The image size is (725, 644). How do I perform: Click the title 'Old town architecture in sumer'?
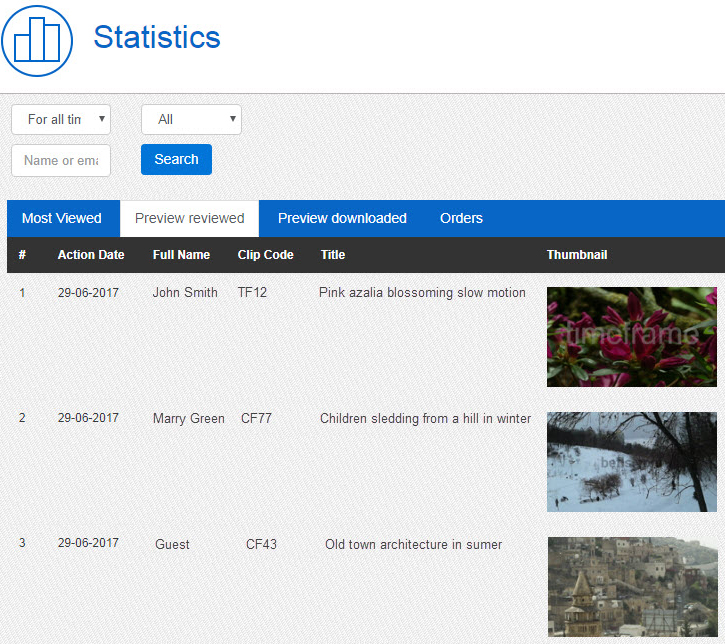(x=413, y=544)
